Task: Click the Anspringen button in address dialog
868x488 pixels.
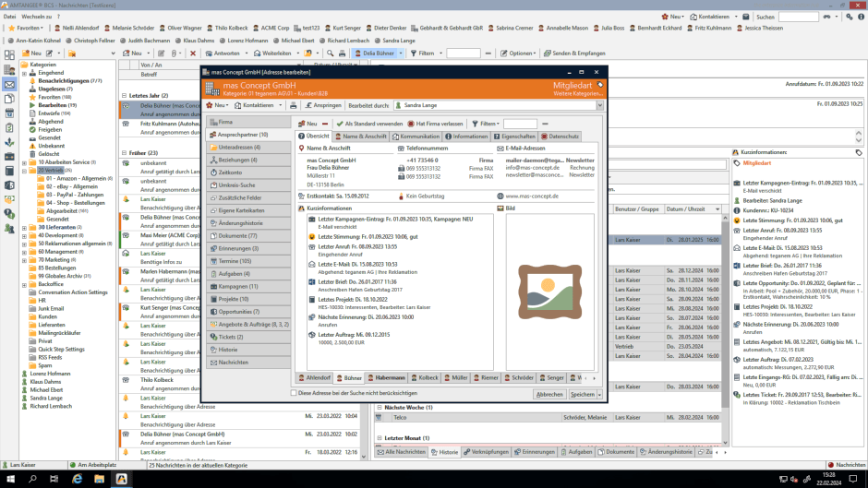Action: (323, 105)
